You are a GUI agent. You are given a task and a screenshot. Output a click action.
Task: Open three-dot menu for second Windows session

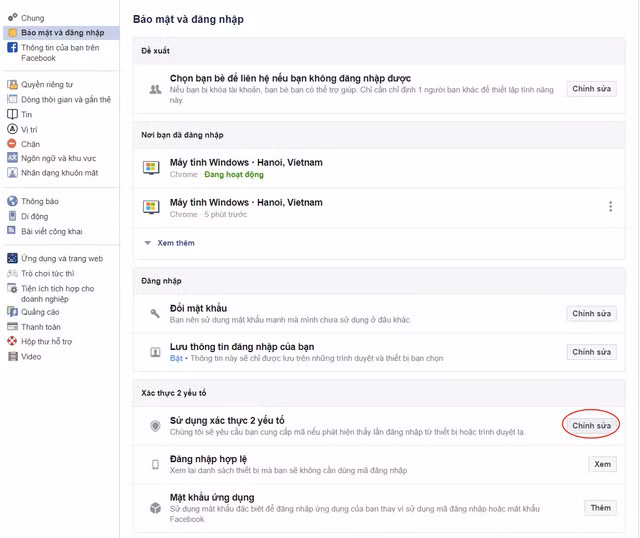click(x=610, y=207)
